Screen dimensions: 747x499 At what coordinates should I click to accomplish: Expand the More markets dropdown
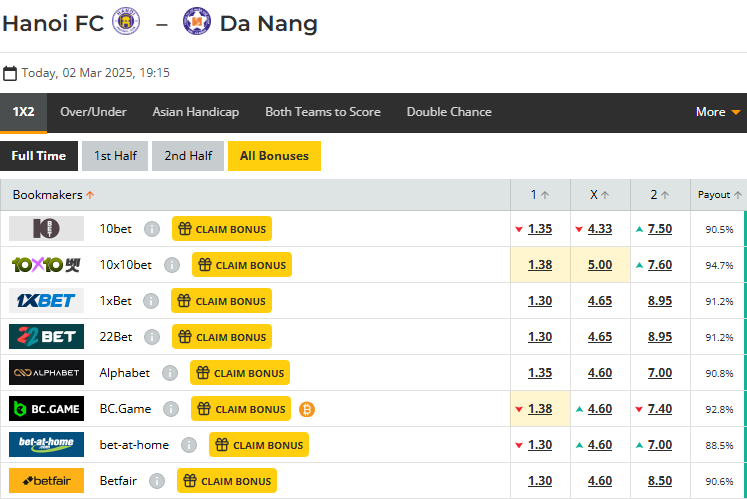point(718,112)
